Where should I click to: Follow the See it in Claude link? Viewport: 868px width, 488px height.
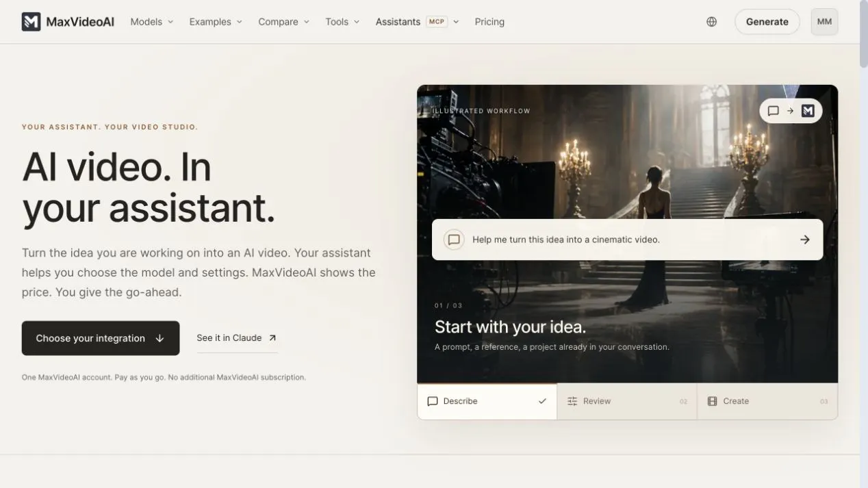237,338
